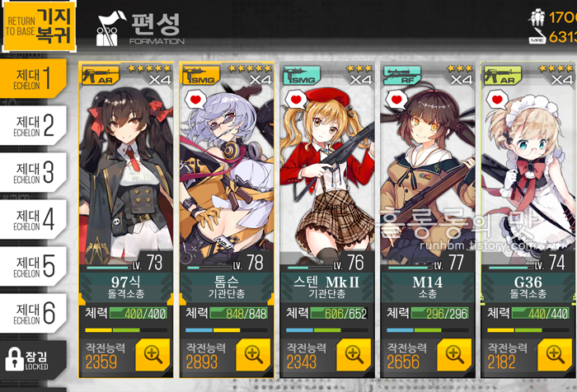Viewport: 577px width, 392px height.
Task: Click the Formation flag icon in header
Action: 110,29
